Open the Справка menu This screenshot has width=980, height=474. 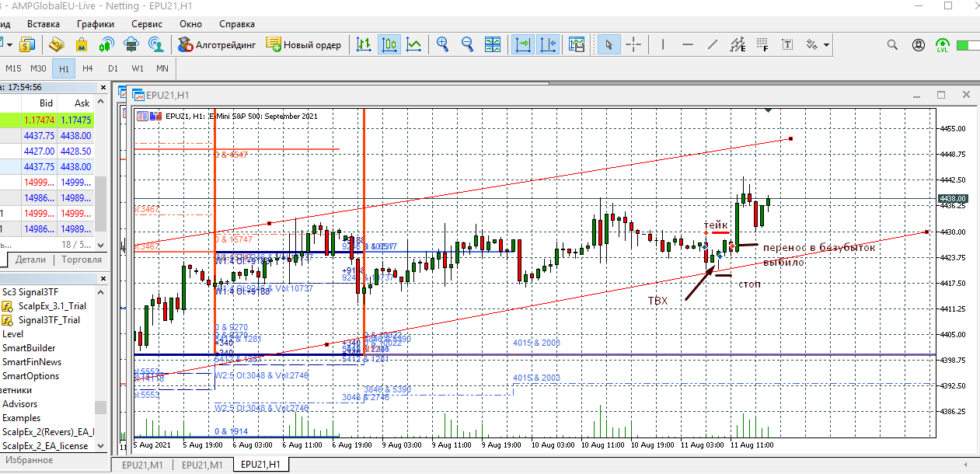pos(237,24)
